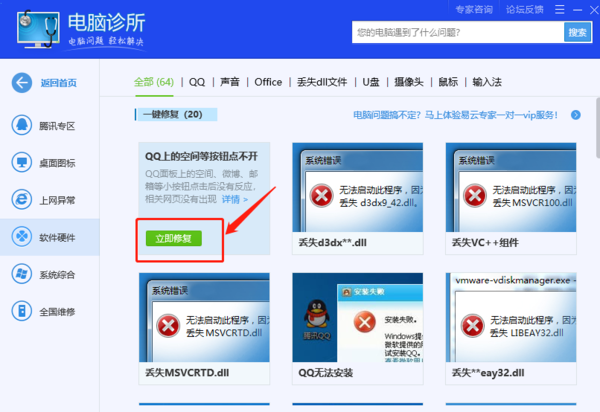
Task: Click the 全国维修 sidebar icon
Action: (22, 311)
